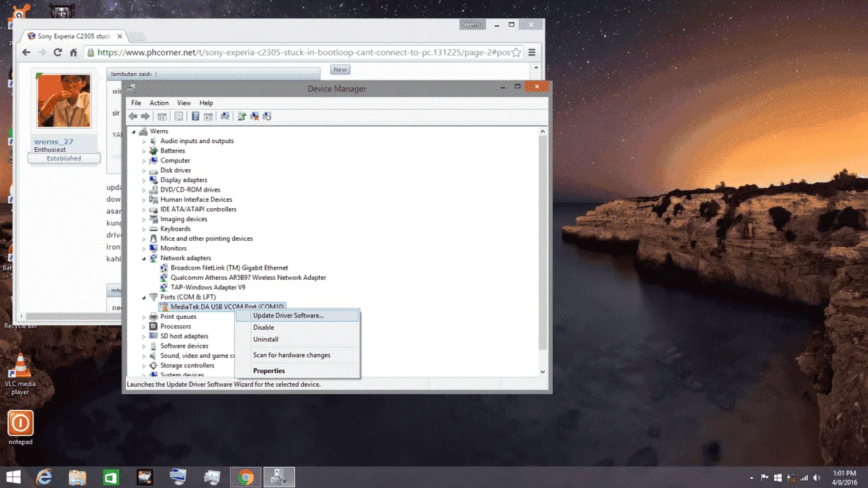Choose Uninstall in the context menu
Image resolution: width=868 pixels, height=488 pixels.
(x=297, y=339)
